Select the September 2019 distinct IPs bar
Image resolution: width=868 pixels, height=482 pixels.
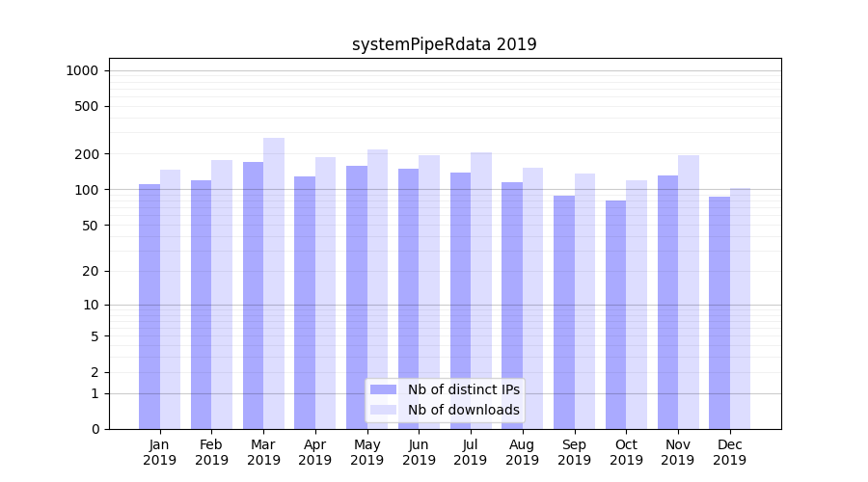(x=564, y=312)
